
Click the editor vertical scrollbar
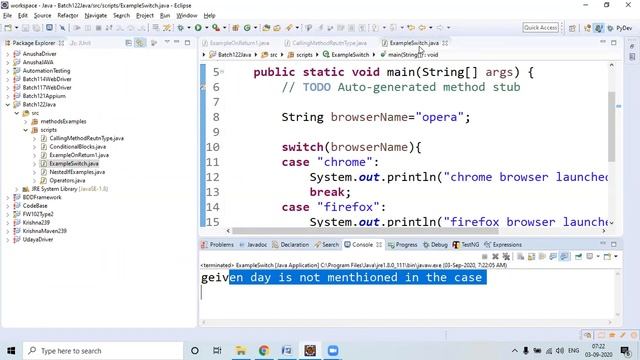[611, 127]
